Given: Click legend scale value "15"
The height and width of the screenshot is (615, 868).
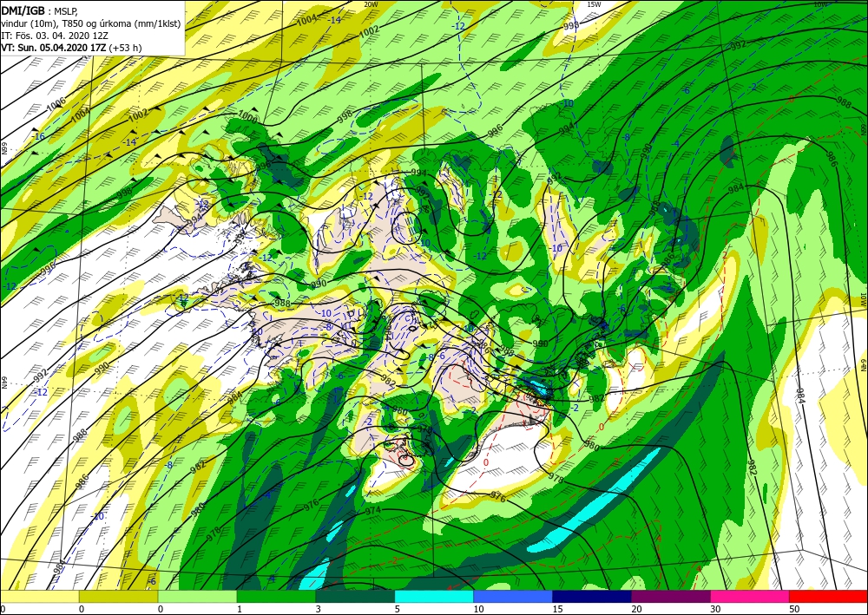Looking at the screenshot, I should click(557, 609).
